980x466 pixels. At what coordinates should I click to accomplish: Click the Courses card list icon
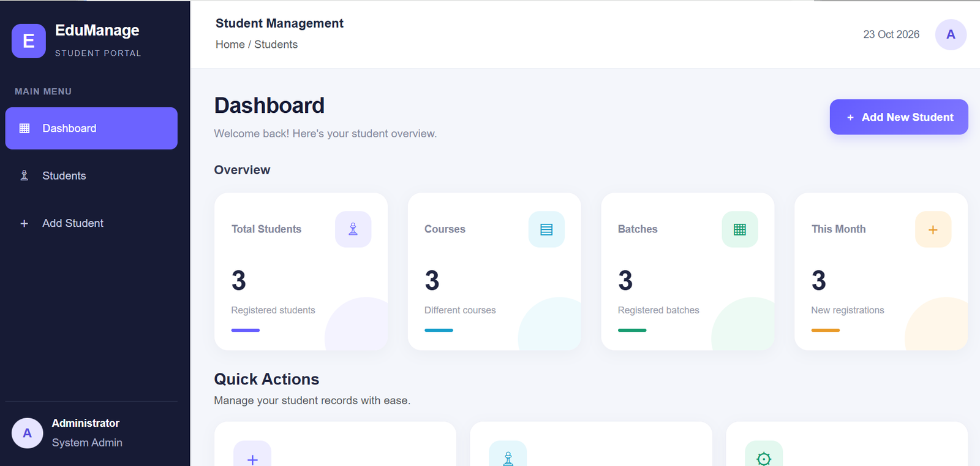[546, 229]
